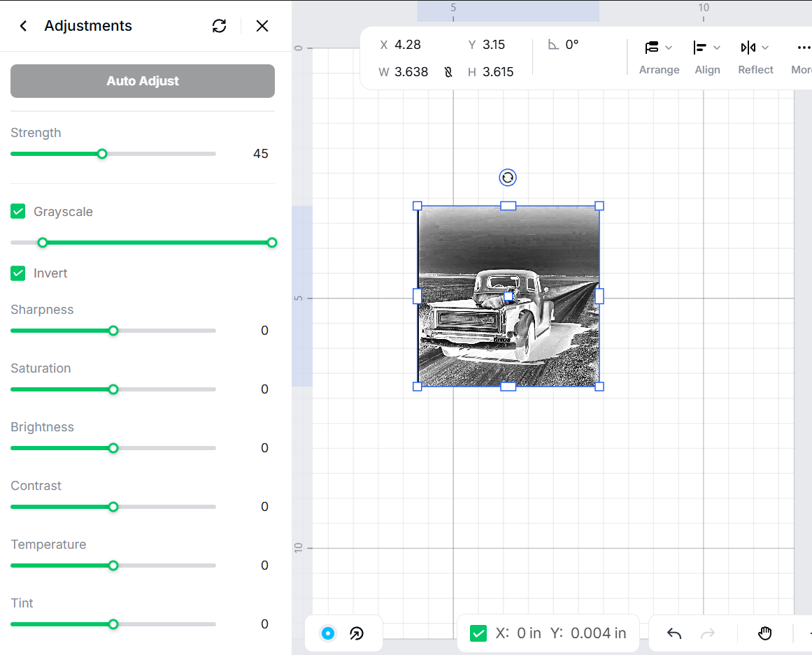
Task: Click the Sharpness value 0
Action: coord(264,331)
